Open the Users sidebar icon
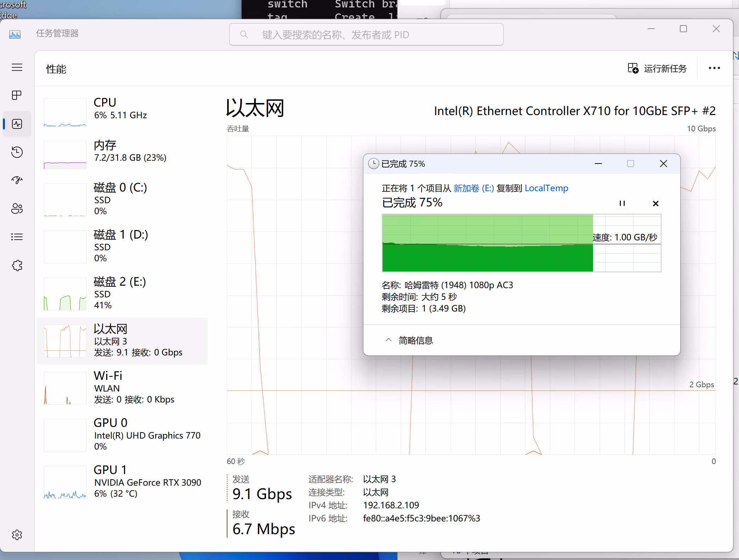Screen dimensions: 739x560 tap(17, 208)
